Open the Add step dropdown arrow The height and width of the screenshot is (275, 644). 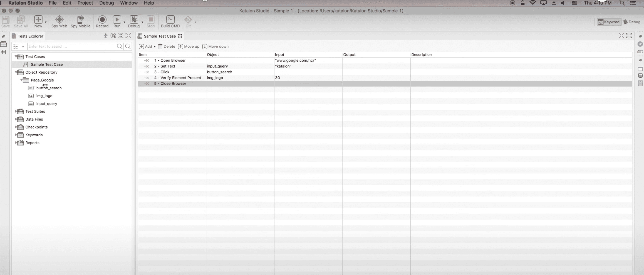point(154,47)
